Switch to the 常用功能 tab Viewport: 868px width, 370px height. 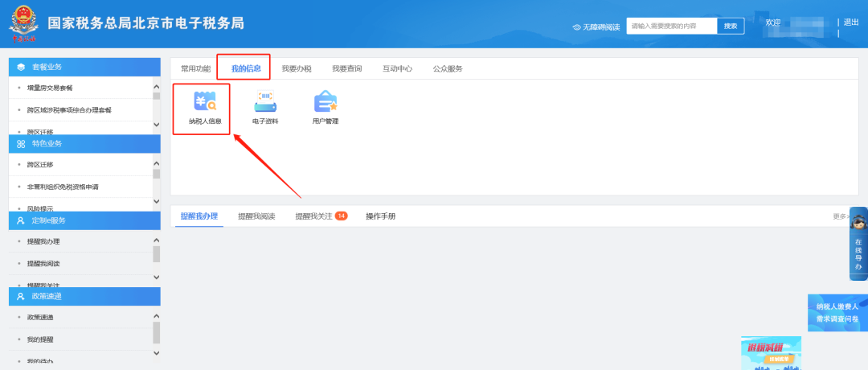pyautogui.click(x=195, y=68)
